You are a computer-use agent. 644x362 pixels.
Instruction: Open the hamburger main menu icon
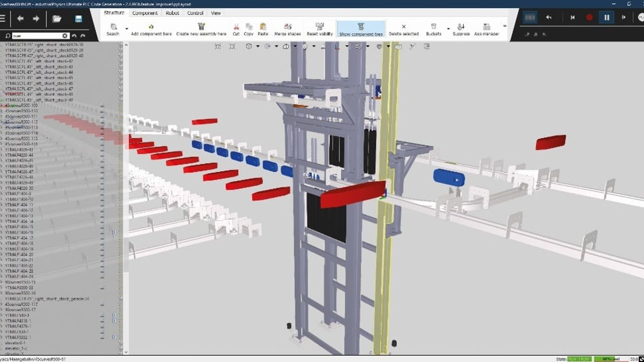click(2, 18)
